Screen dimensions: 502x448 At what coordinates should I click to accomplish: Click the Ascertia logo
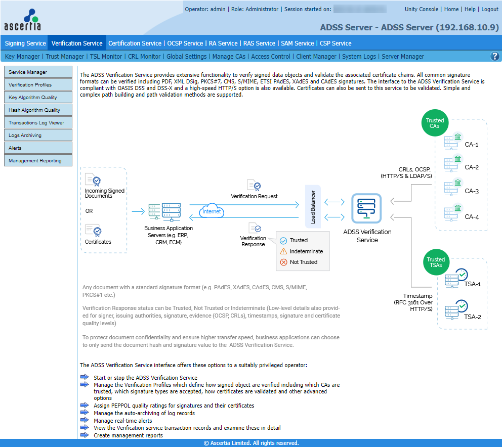22,20
